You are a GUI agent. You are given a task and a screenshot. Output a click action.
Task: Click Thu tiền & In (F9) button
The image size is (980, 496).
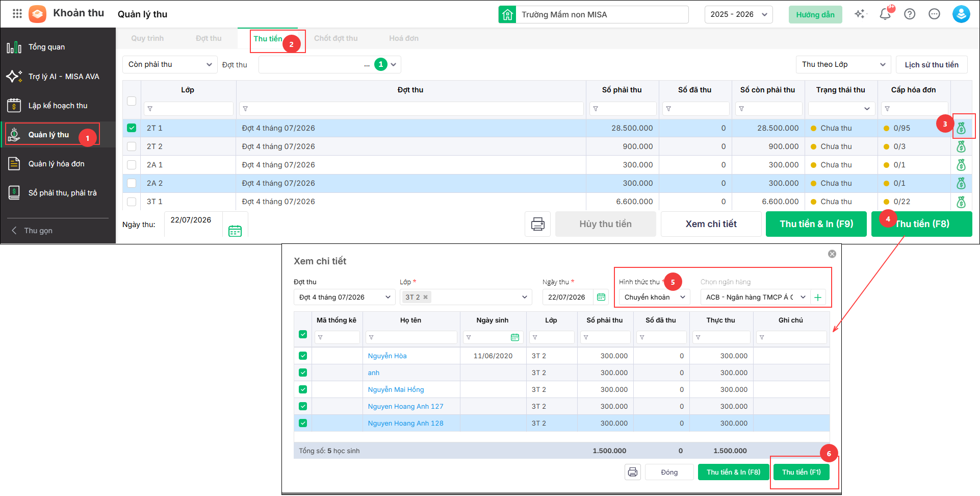[x=816, y=224]
